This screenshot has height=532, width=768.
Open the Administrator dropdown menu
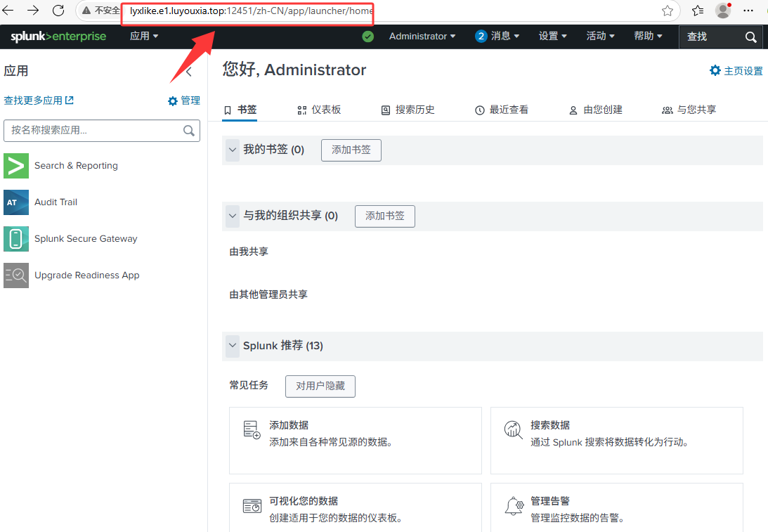422,37
